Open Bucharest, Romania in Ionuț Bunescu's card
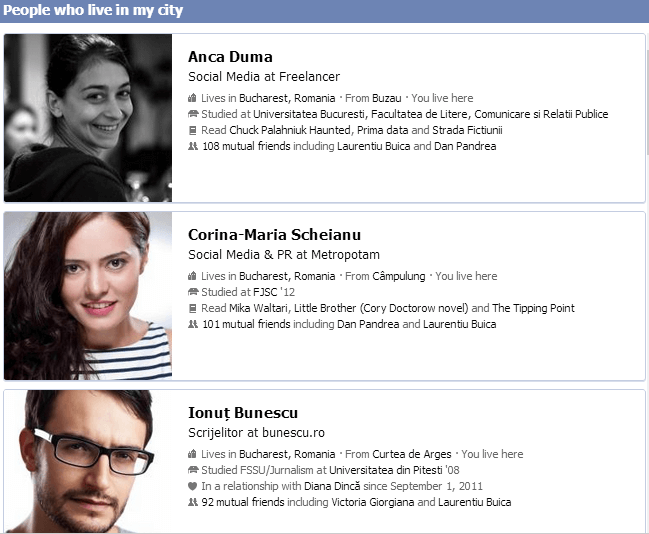This screenshot has height=534, width=649. 287,454
